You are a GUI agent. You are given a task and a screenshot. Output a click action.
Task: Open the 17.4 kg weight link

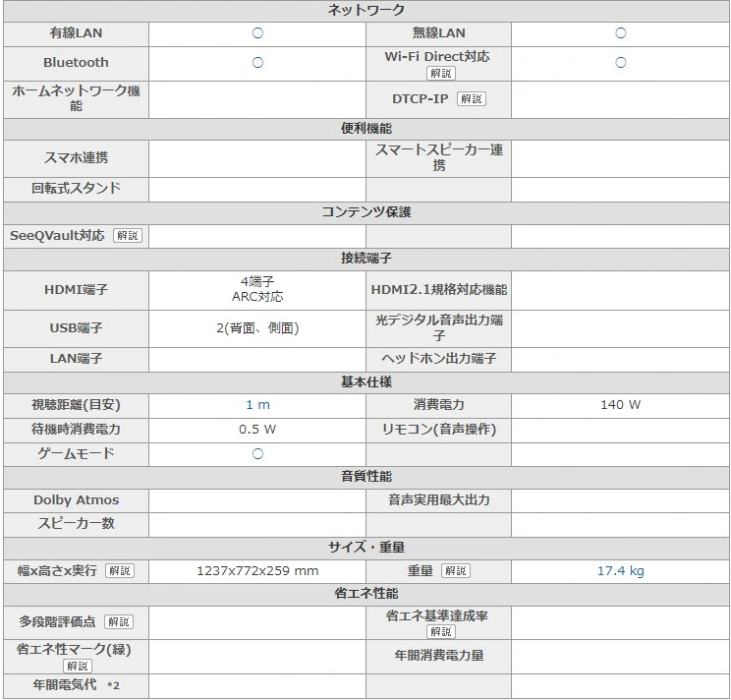pos(620,571)
